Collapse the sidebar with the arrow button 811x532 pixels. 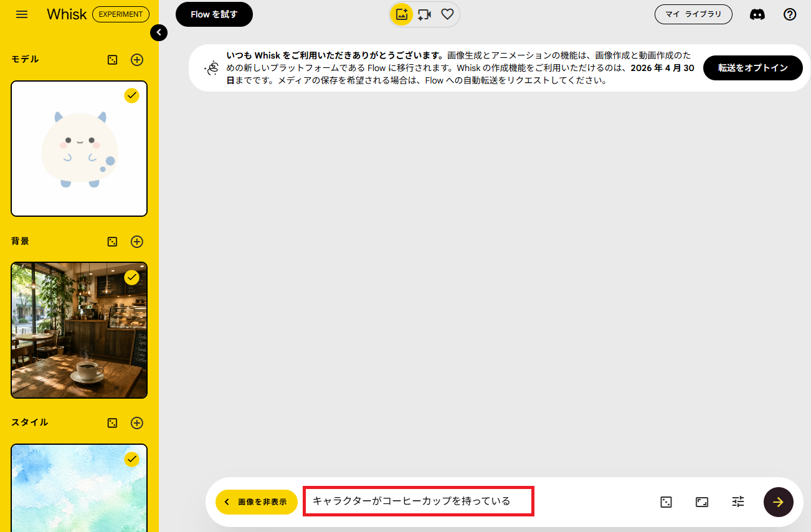point(159,32)
